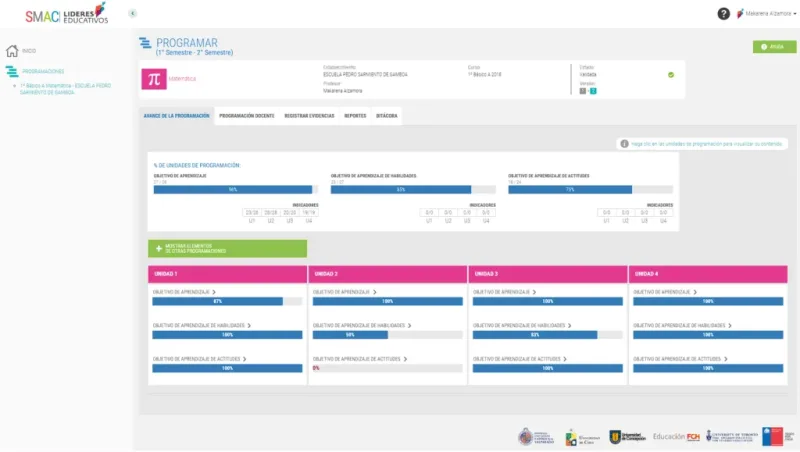Click Mostrar Elementos de Otras Programaciones button
The image size is (800, 452).
228,248
